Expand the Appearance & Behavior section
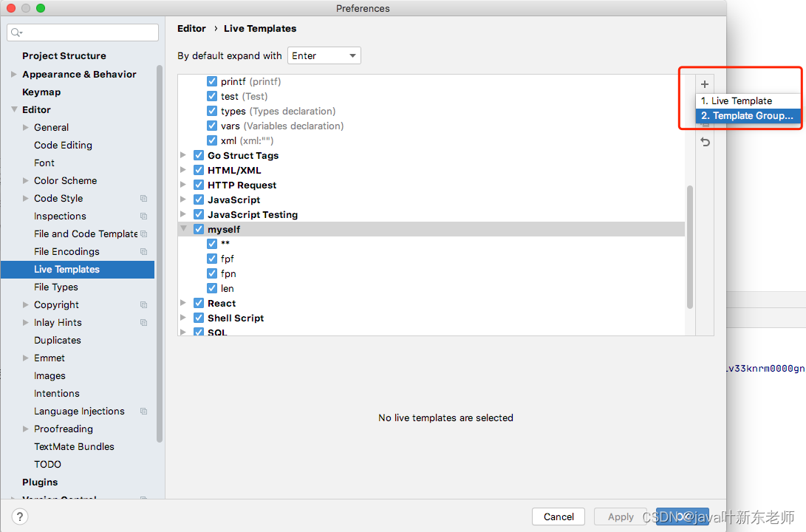The width and height of the screenshot is (806, 532). [14, 75]
